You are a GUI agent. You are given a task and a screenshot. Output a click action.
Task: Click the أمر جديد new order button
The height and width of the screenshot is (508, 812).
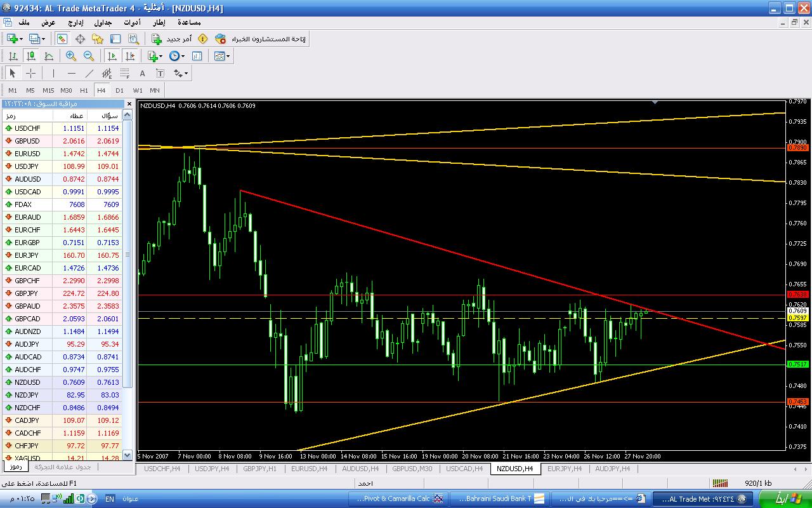point(171,39)
